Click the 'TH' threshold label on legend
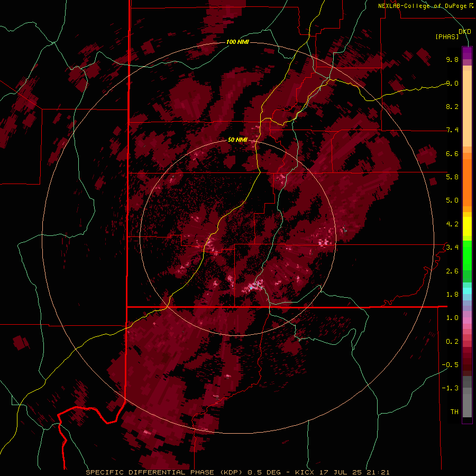This screenshot has width=476, height=476. point(454,412)
